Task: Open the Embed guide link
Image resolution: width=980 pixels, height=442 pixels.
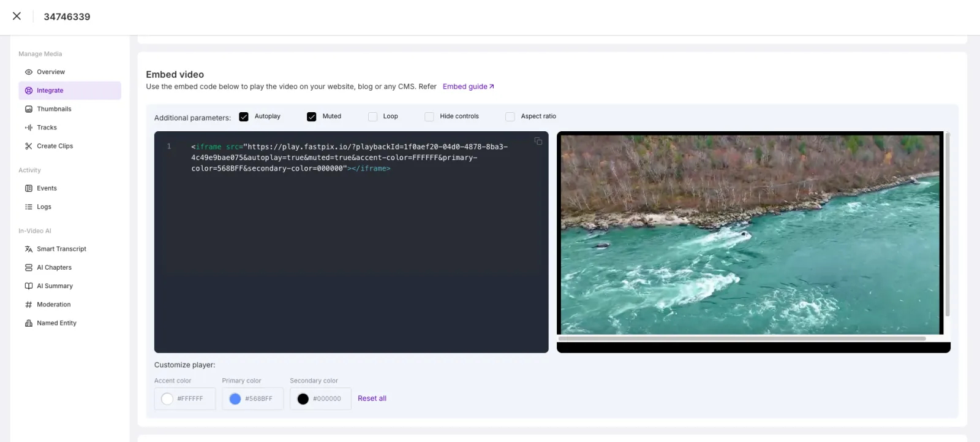Action: [469, 86]
